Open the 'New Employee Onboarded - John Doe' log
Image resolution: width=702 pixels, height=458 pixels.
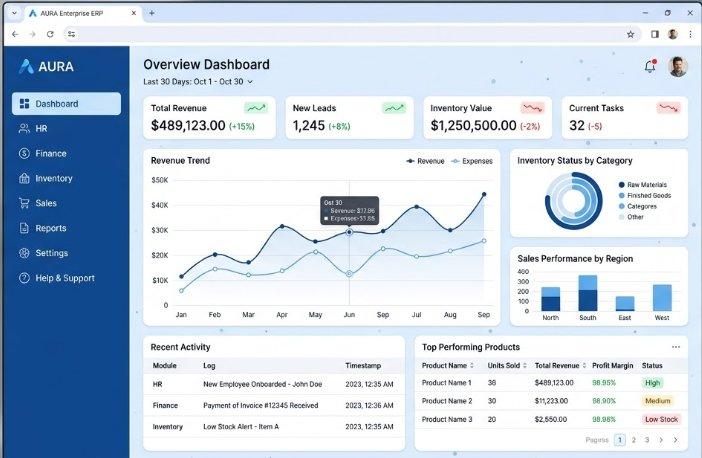click(262, 384)
